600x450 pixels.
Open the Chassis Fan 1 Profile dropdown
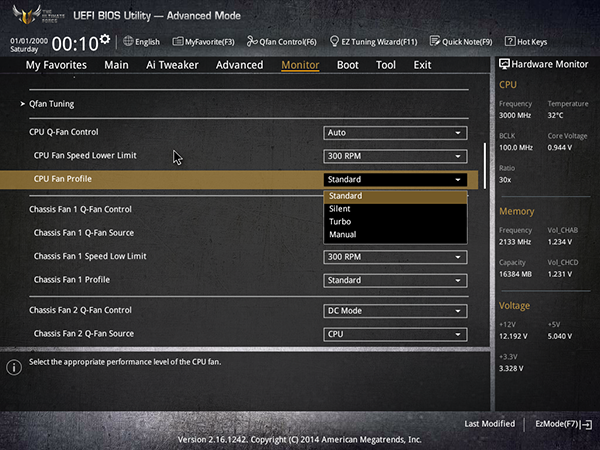(x=395, y=280)
